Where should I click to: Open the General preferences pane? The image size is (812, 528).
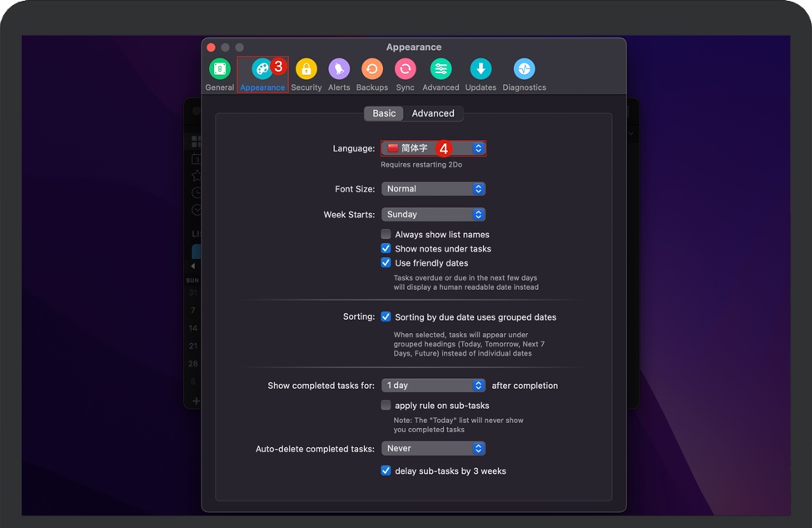[220, 70]
